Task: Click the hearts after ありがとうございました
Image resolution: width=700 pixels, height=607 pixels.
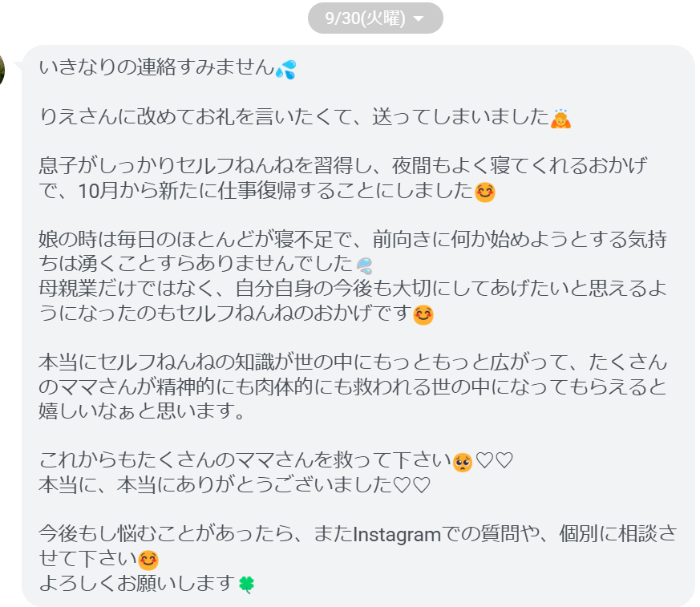Action: point(411,484)
